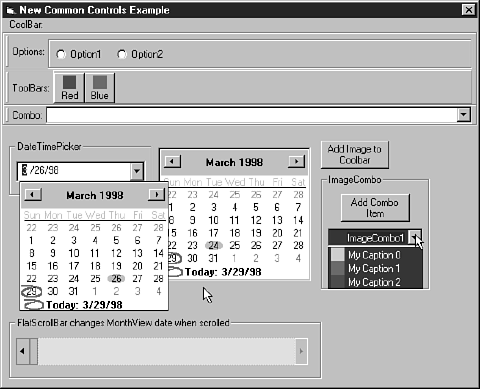The height and width of the screenshot is (389, 480).
Task: Collapse the ImageCombo1 dropdown arrow
Action: (415, 238)
